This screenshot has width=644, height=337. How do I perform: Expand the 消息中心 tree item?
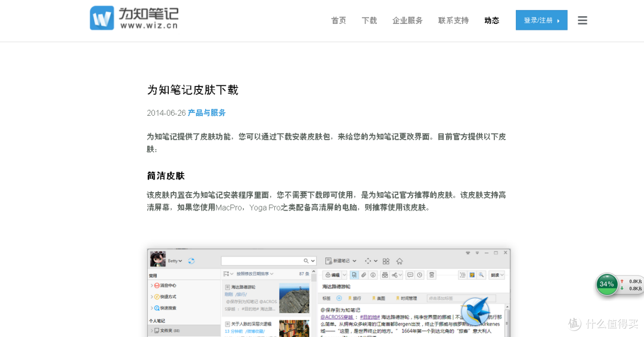point(151,286)
